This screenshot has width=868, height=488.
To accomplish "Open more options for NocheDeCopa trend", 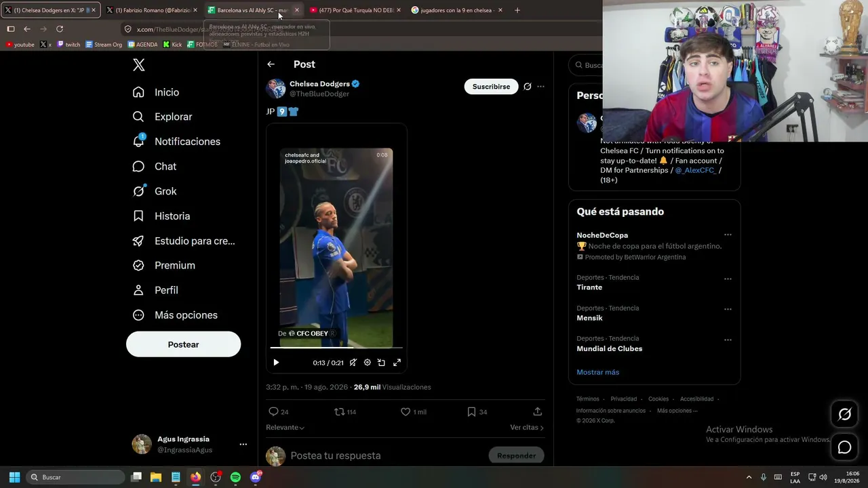I will 728,235.
